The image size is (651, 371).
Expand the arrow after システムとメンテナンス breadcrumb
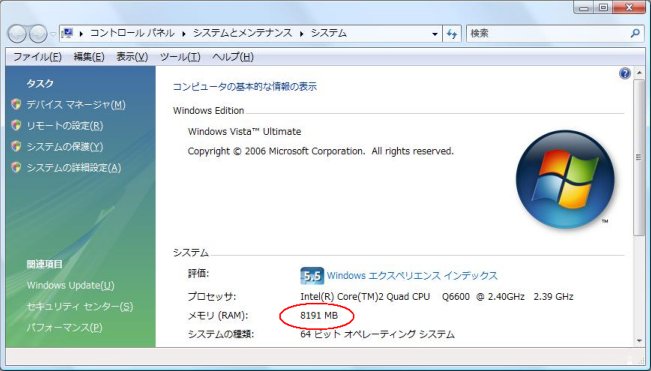pos(302,34)
